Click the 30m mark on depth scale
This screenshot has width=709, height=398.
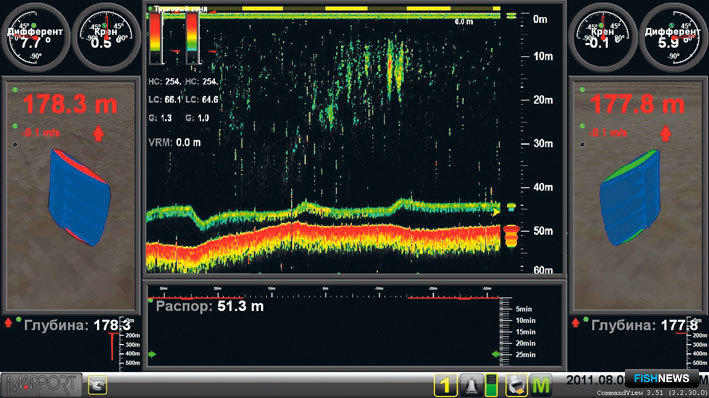(x=543, y=143)
